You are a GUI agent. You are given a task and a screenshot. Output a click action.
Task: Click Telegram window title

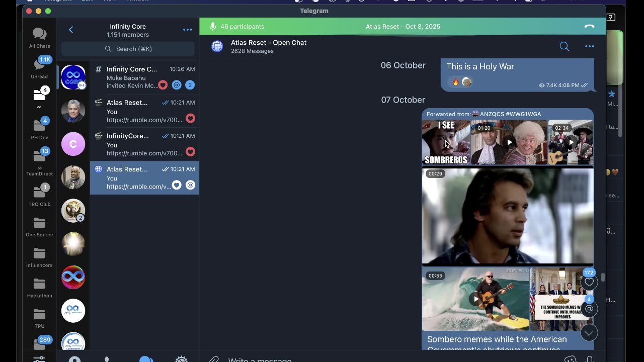point(314,11)
